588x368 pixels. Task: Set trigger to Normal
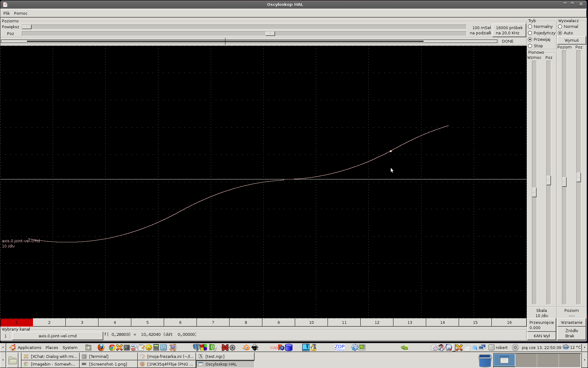click(568, 27)
